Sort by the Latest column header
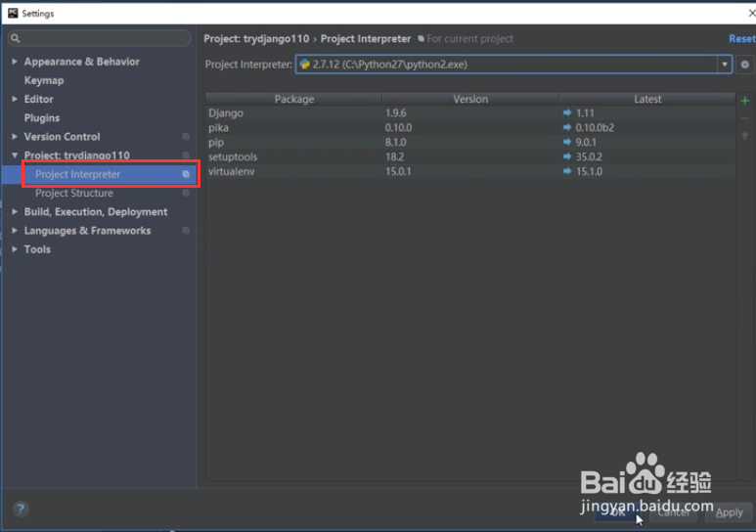 click(x=647, y=99)
